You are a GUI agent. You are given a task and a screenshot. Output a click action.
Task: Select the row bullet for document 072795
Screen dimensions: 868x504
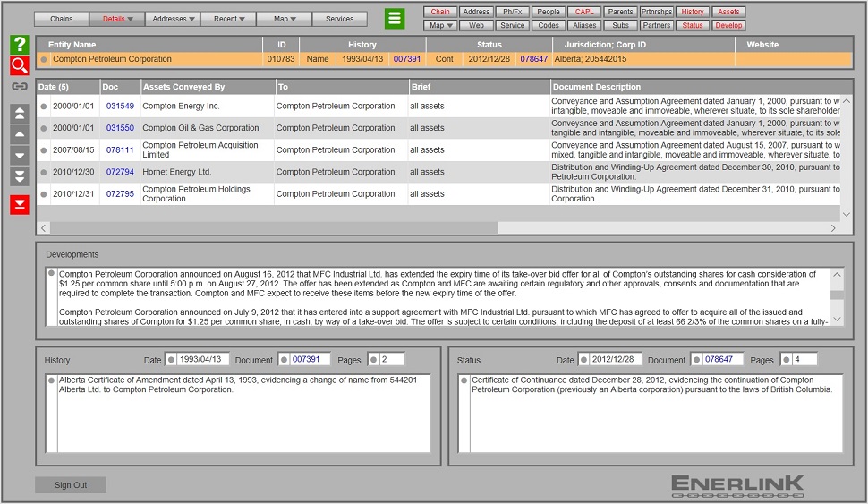(x=44, y=194)
